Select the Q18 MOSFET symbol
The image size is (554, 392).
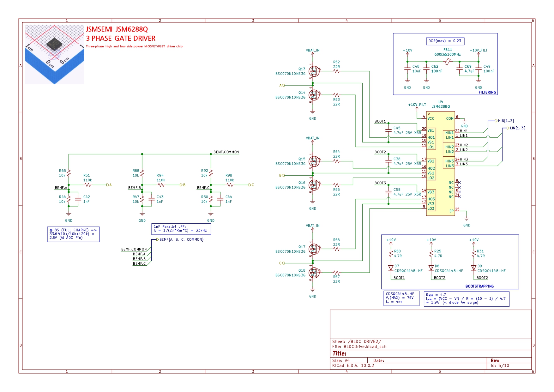314,273
